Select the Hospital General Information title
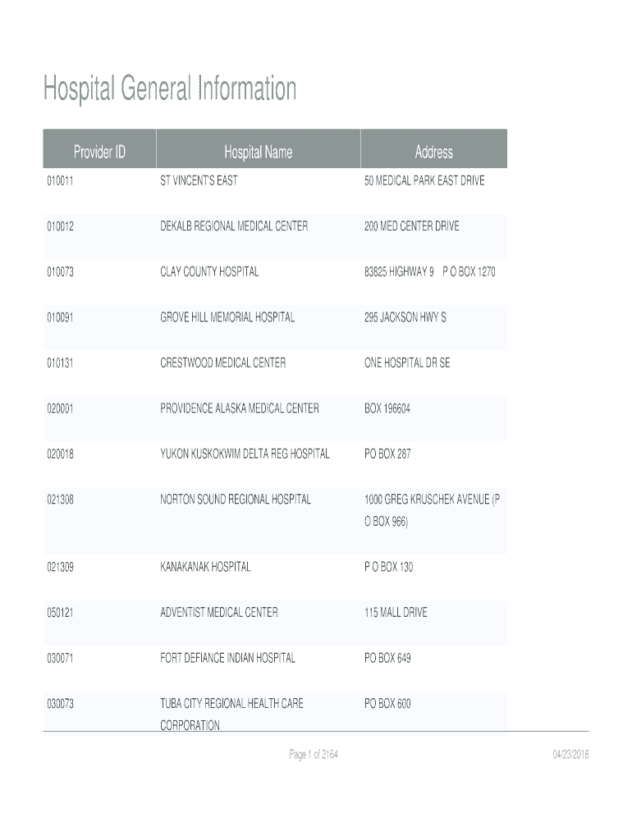 (170, 89)
